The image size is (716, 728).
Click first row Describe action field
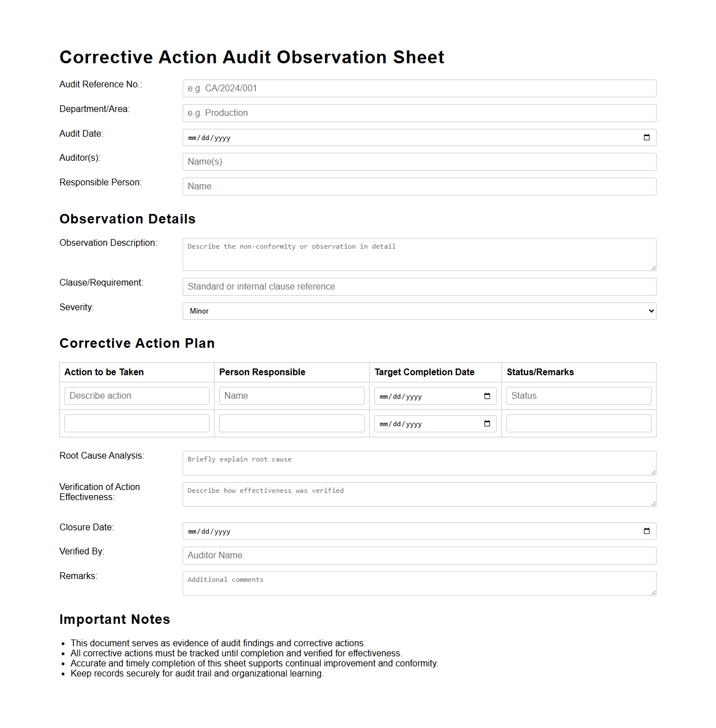tap(137, 396)
